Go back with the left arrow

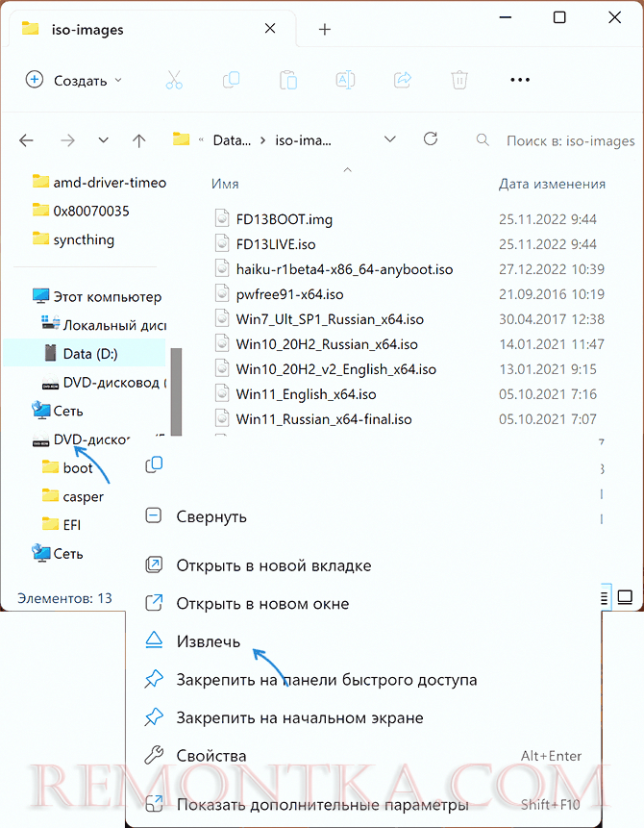point(26,140)
